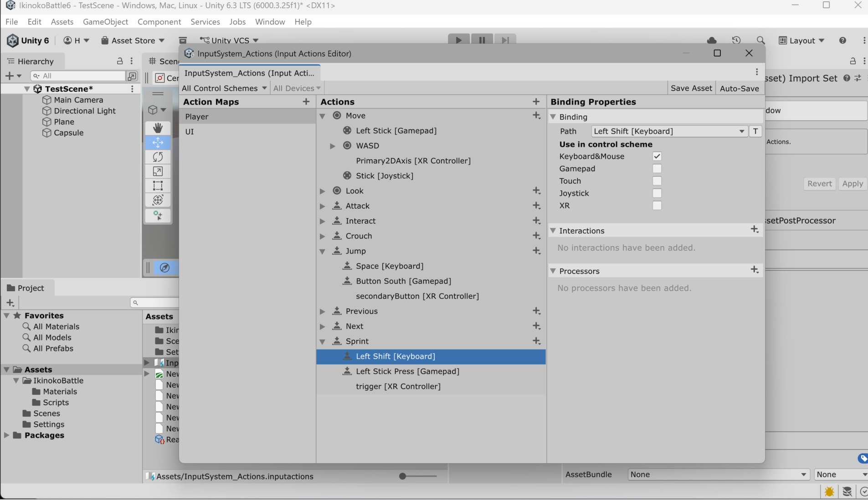
Task: Open Unity cloud services icon
Action: point(712,41)
